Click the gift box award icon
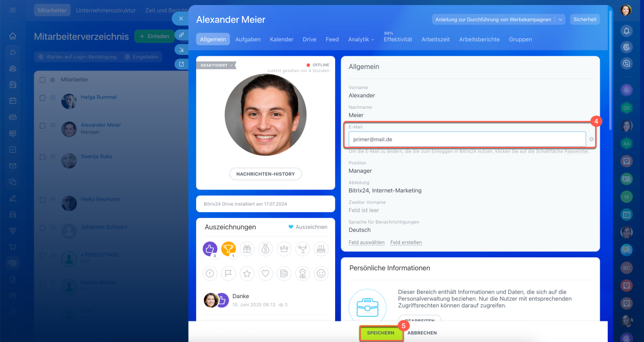 pyautogui.click(x=247, y=248)
